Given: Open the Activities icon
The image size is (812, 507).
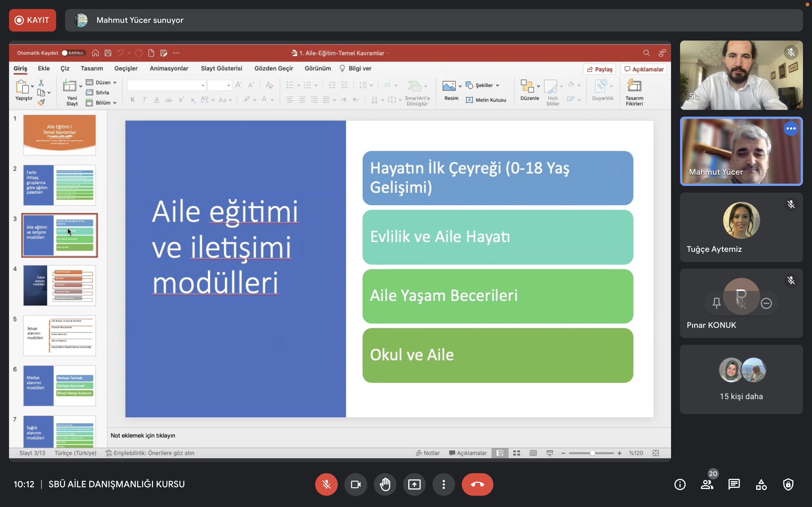Looking at the screenshot, I should click(761, 484).
